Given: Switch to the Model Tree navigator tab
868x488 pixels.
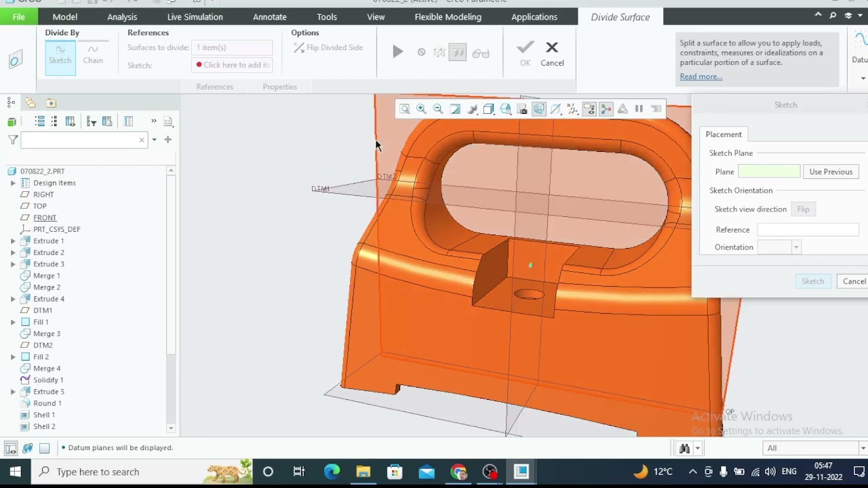Looking at the screenshot, I should [12, 103].
